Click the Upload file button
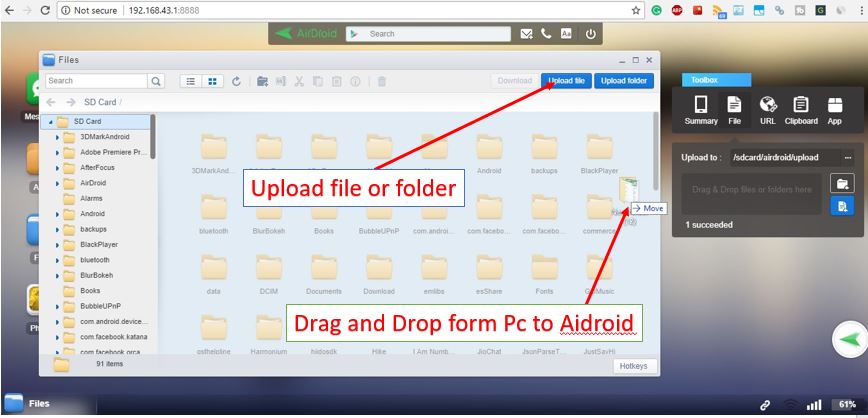Viewport: 868px width, 418px height. click(566, 81)
